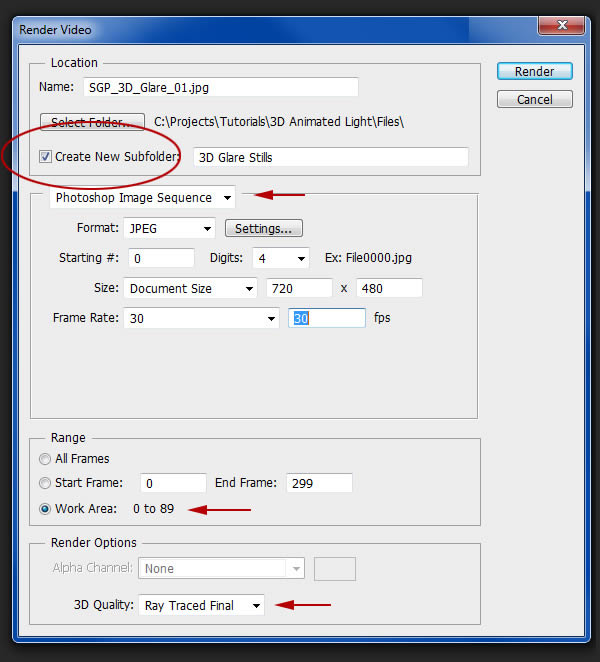
Task: Cancel the Render Video dialog
Action: pos(535,99)
